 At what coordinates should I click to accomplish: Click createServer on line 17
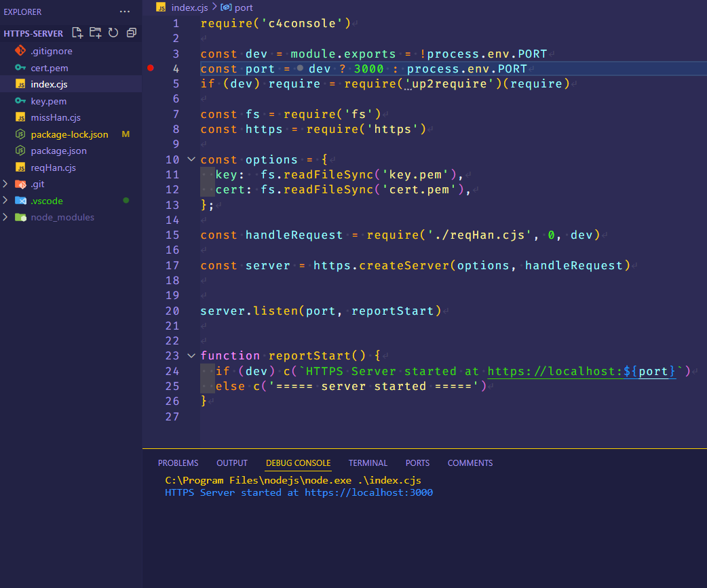[x=404, y=265]
